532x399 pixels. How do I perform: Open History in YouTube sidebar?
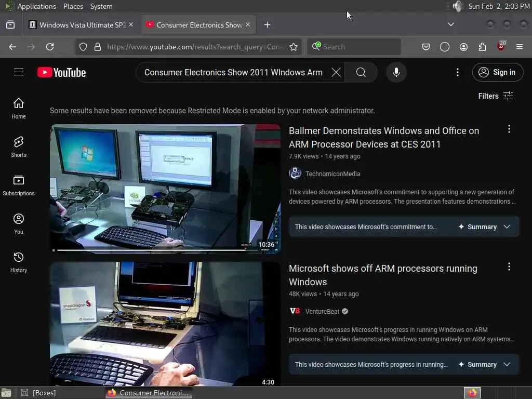coord(19,262)
